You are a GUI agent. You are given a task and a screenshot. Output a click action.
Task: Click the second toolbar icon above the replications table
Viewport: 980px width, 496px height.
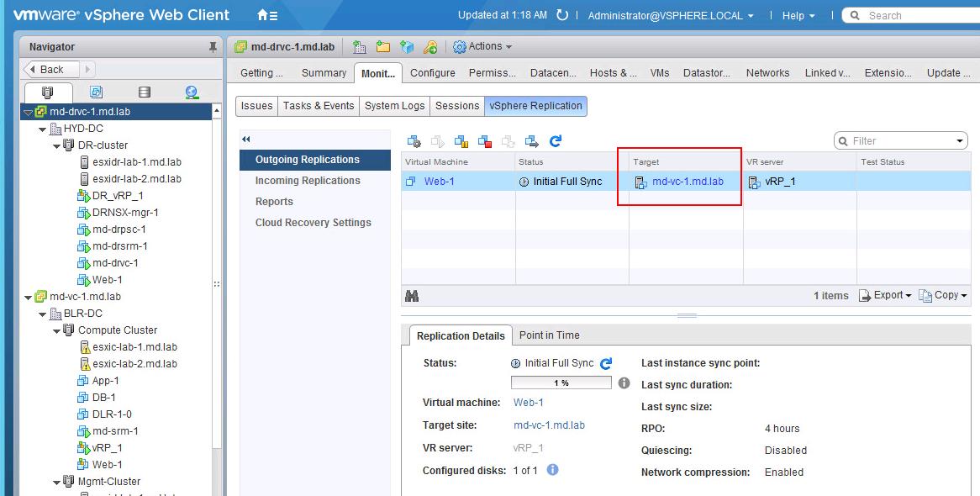pyautogui.click(x=438, y=141)
